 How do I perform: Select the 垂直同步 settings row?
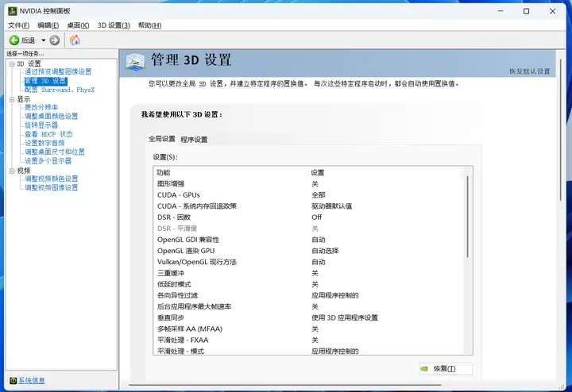[x=308, y=317]
